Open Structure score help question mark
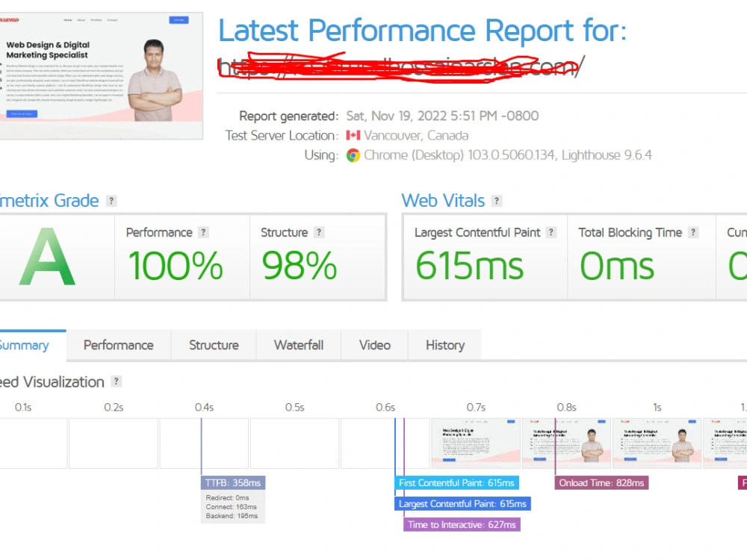Screen dimensions: 747x560 coord(319,232)
